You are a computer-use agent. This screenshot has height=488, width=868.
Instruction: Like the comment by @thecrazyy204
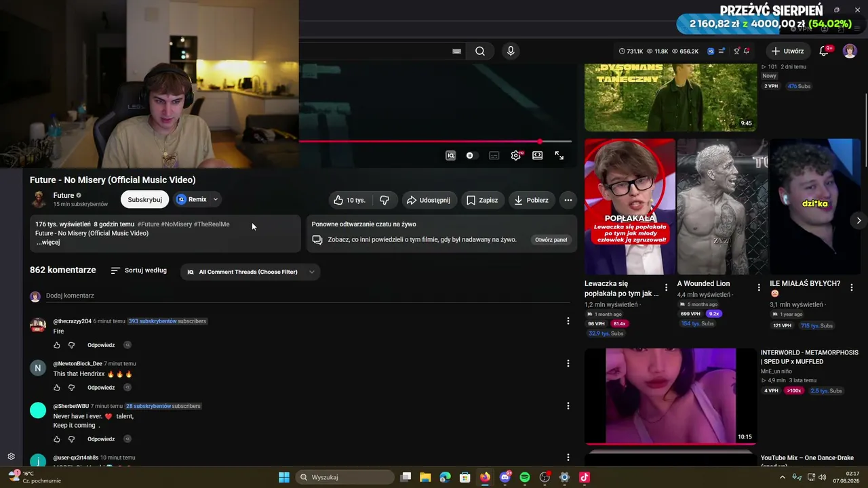pyautogui.click(x=57, y=345)
